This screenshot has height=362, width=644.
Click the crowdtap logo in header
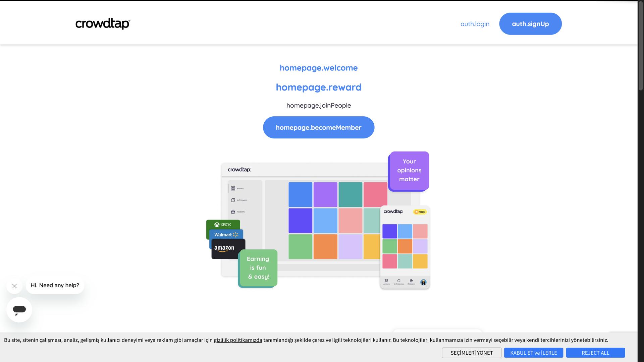click(x=103, y=24)
